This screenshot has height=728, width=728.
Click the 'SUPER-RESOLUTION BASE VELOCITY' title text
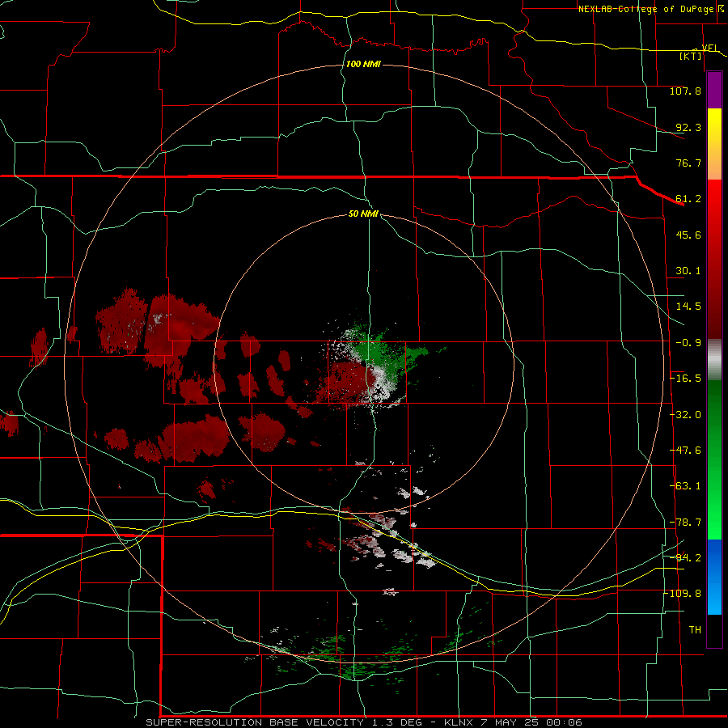(255, 722)
